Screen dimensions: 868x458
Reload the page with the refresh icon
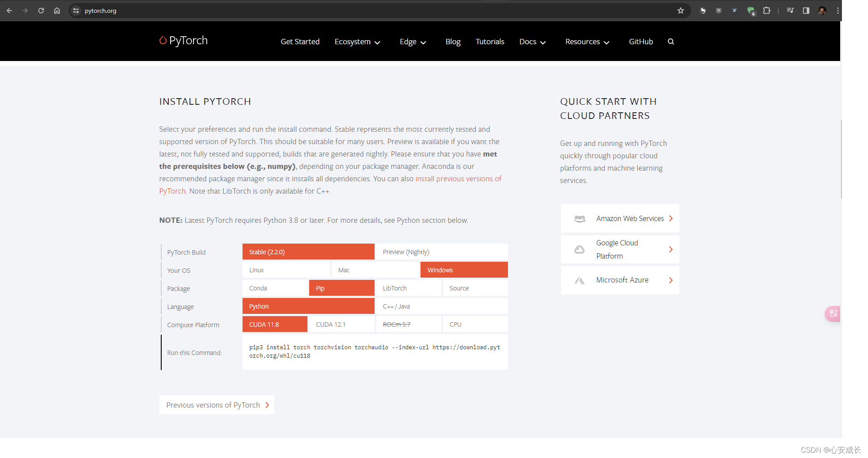click(41, 11)
